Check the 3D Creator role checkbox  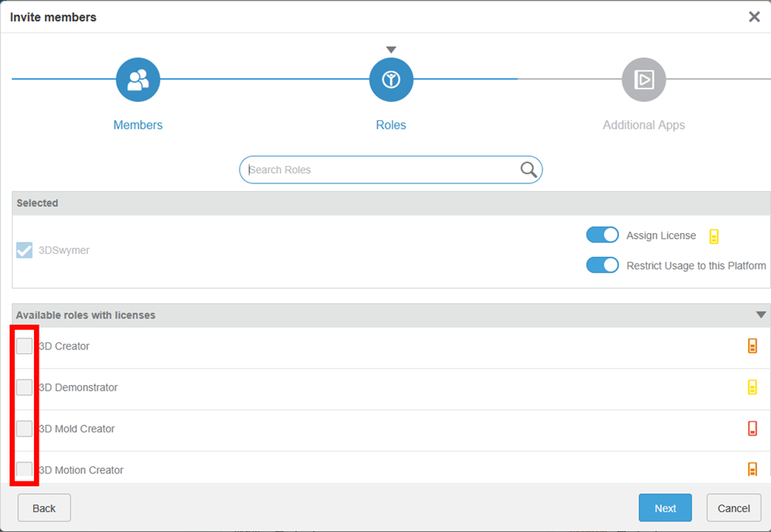click(x=25, y=345)
